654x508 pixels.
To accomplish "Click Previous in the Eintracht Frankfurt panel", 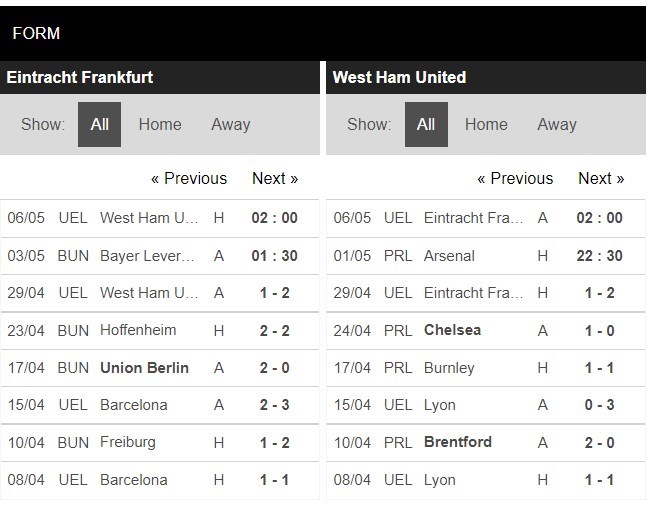I will (x=189, y=179).
